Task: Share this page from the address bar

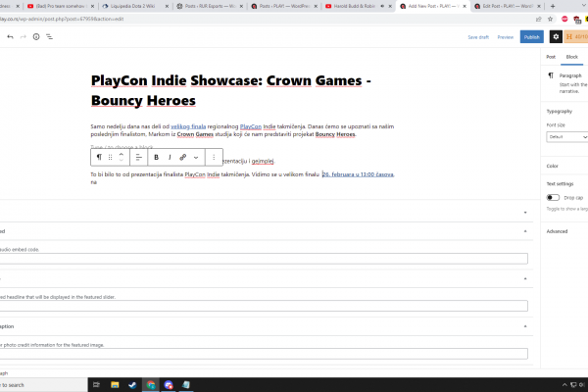Action: tap(538, 19)
